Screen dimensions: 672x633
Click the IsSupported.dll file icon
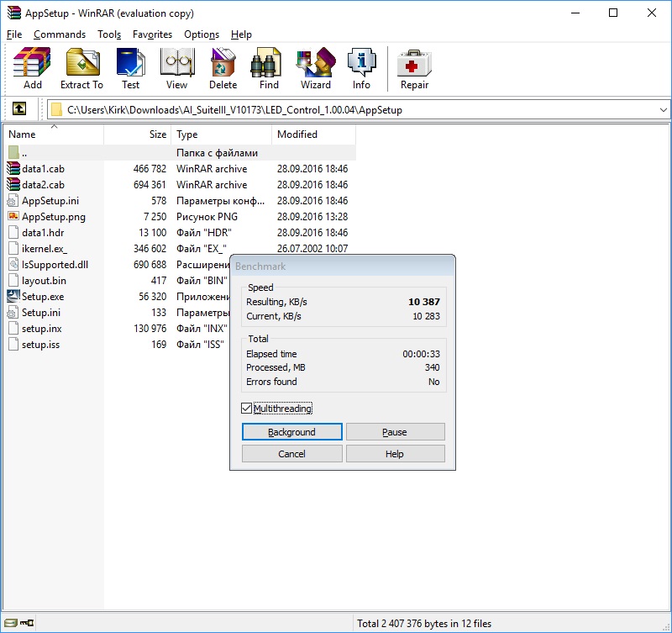click(13, 265)
